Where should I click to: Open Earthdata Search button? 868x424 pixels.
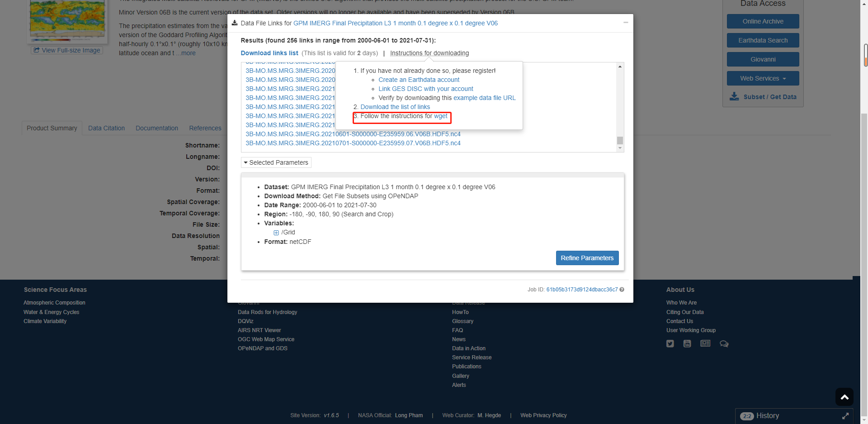pyautogui.click(x=763, y=40)
